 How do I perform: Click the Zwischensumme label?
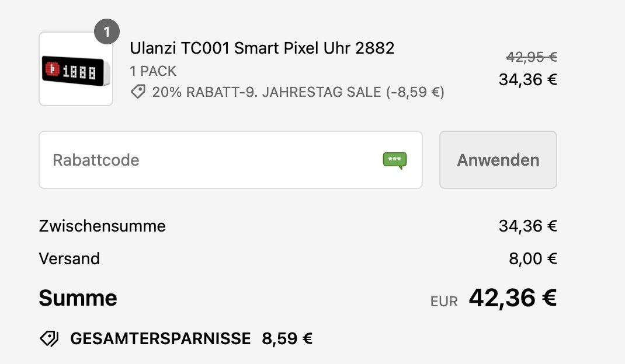pyautogui.click(x=102, y=226)
